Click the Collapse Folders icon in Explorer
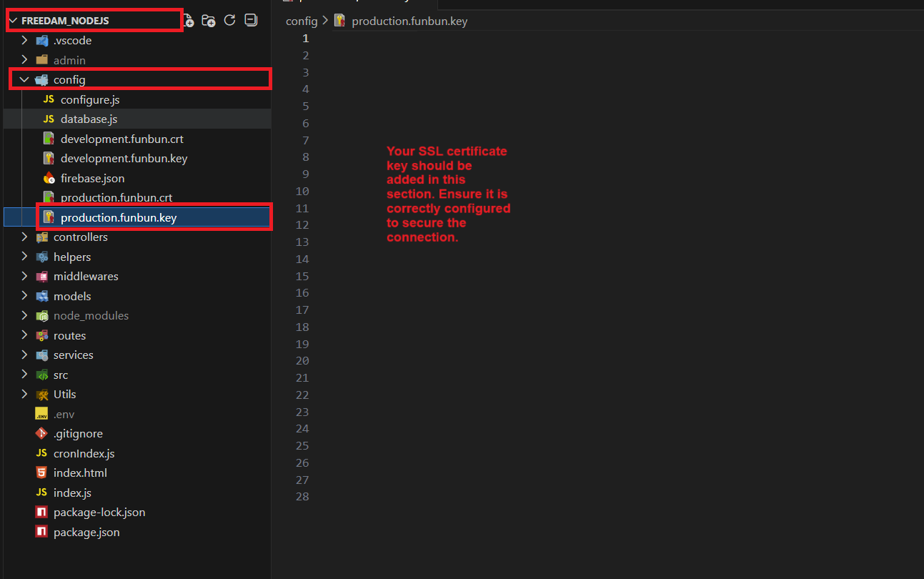Image resolution: width=924 pixels, height=579 pixels. [x=250, y=20]
